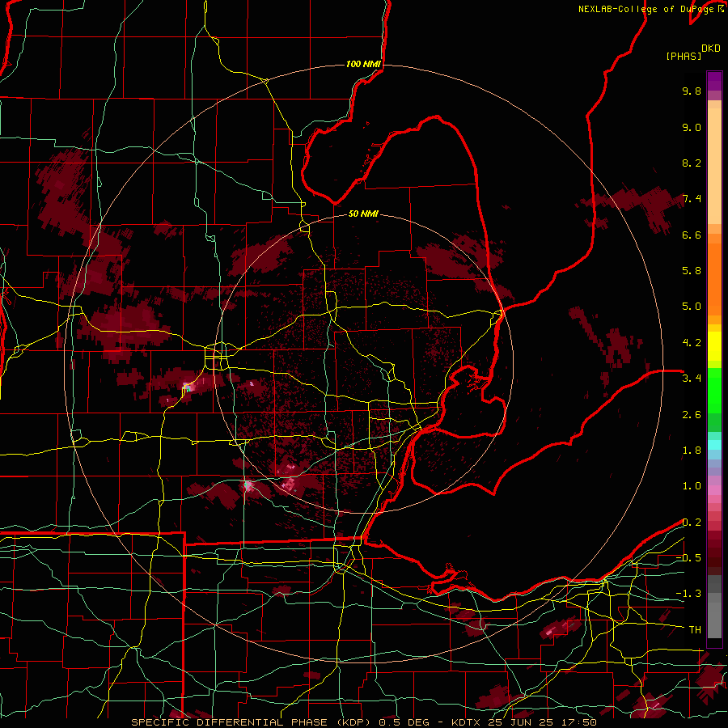Select the 9.8 value on the color scale

click(692, 91)
